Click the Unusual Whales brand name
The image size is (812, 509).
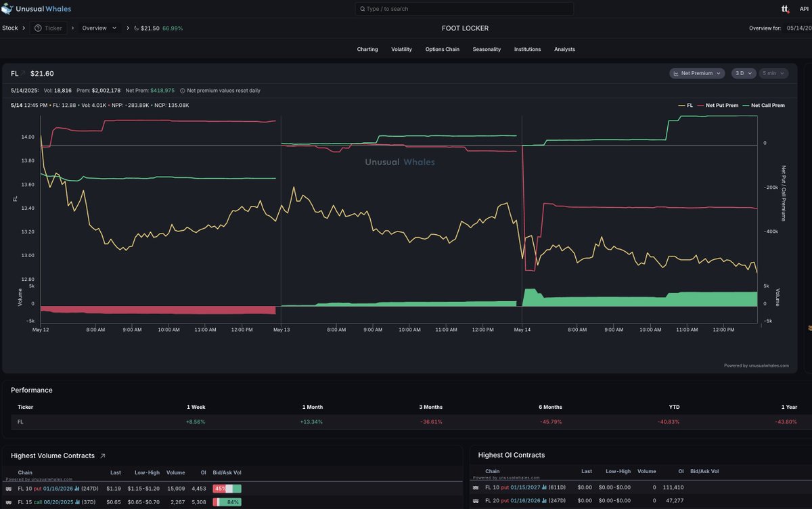click(x=43, y=9)
